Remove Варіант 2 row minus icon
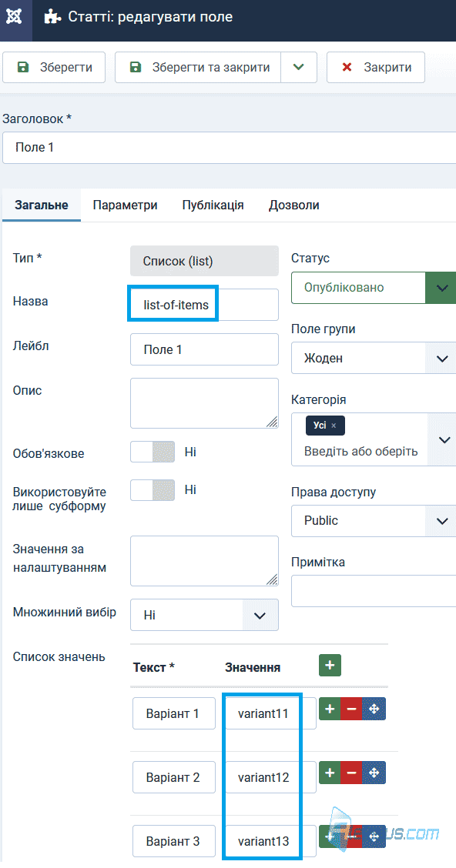This screenshot has width=456, height=868. [x=351, y=773]
